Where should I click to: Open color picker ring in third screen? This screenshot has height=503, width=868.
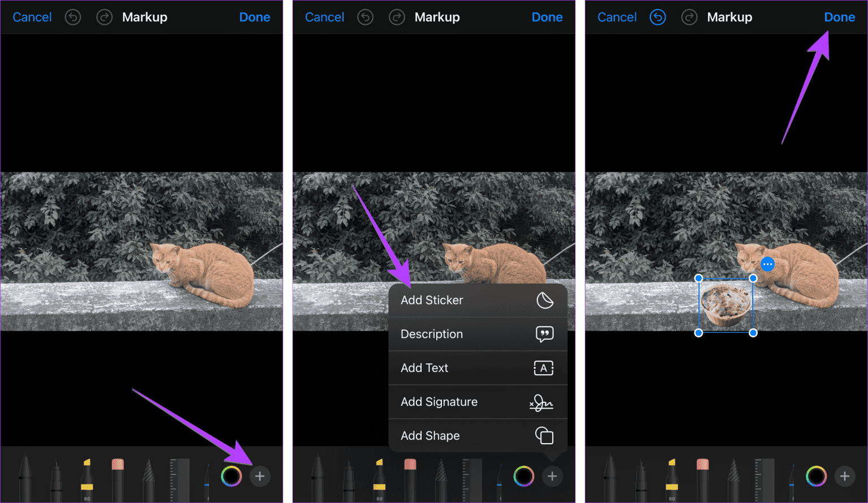(816, 476)
